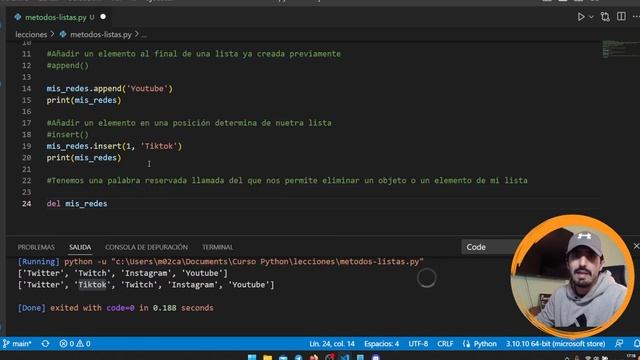Select the metodos-listas.py editor tab
640x360 pixels.
[x=59, y=17]
